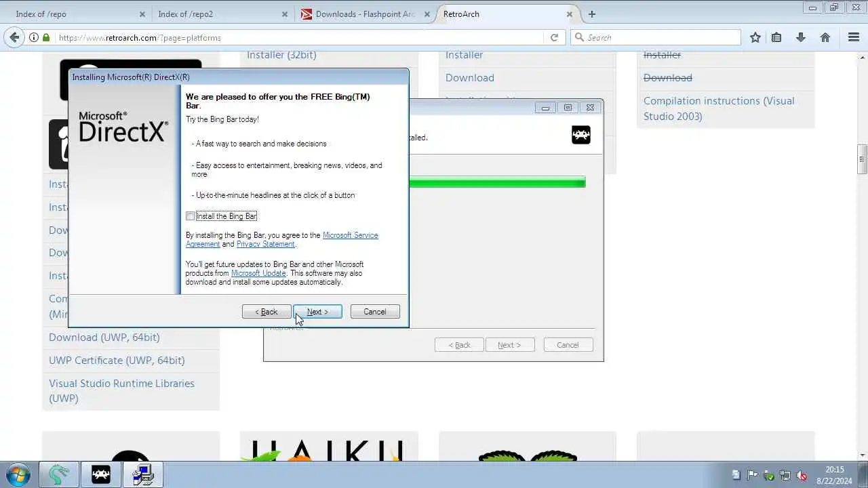Open the Privacy Statement link
This screenshot has width=868, height=488.
point(265,244)
